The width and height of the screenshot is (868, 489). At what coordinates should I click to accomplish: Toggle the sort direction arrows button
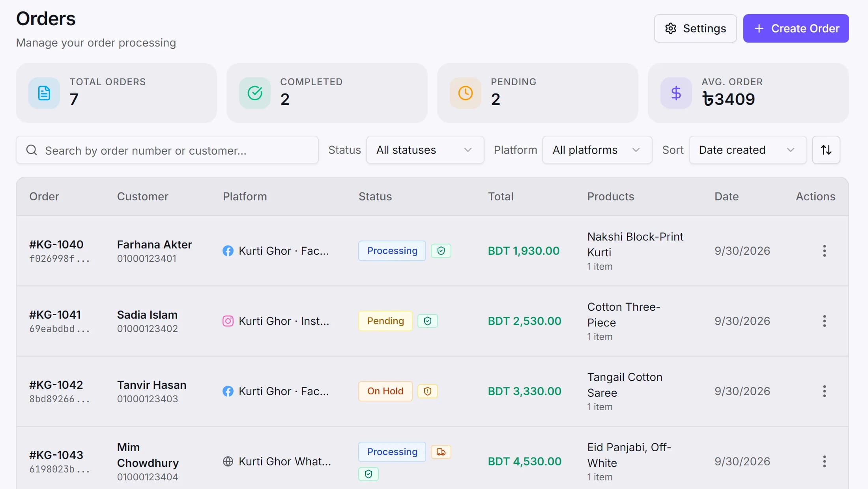pyautogui.click(x=826, y=150)
